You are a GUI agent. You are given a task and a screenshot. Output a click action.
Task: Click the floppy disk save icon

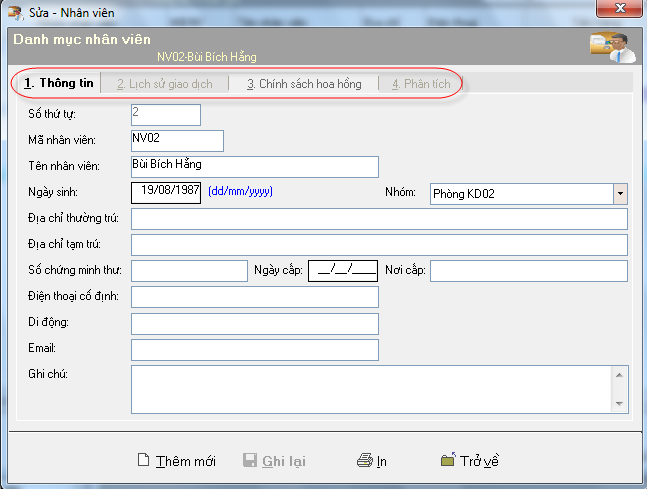pos(250,461)
